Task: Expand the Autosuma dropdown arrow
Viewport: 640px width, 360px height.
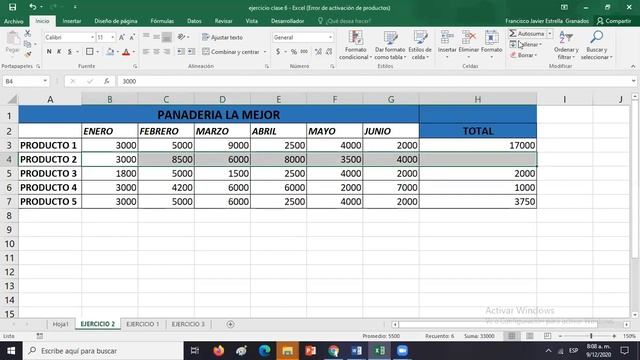Action: point(550,33)
